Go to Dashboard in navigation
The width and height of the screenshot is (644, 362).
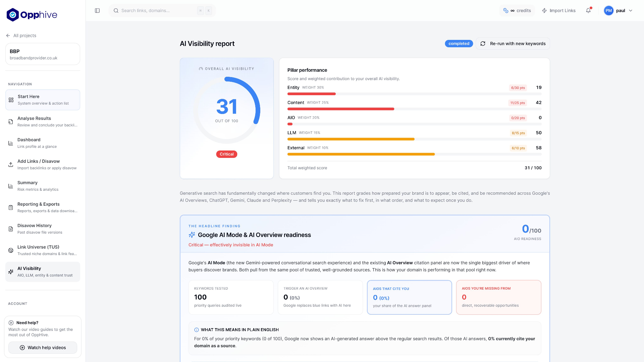[43, 143]
